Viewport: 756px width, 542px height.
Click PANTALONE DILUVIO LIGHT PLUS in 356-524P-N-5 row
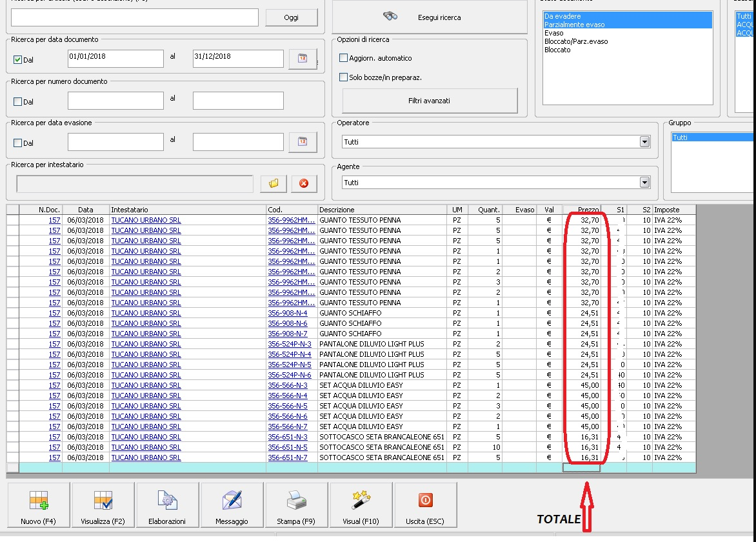372,365
